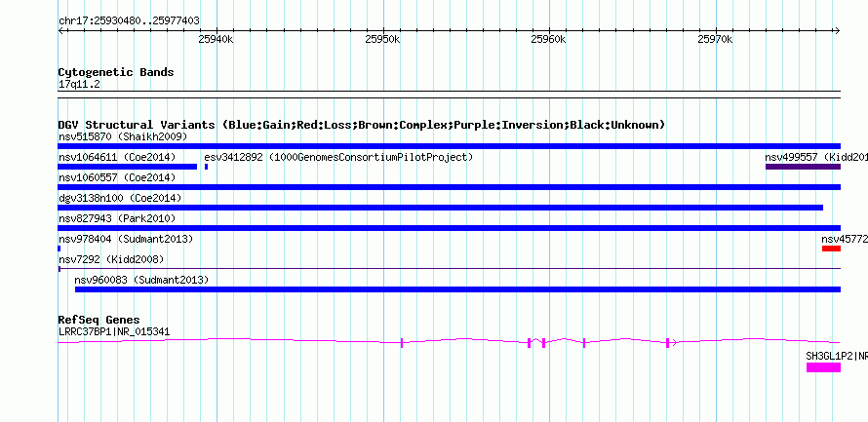Open the LRRC37BP1|NR_015341 gene label
The image size is (868, 422).
[x=114, y=331]
